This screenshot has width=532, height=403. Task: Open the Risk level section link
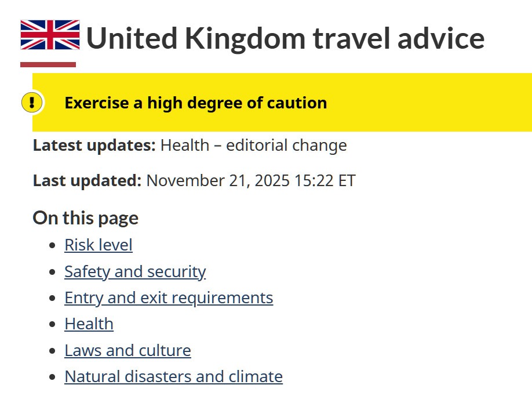point(99,245)
